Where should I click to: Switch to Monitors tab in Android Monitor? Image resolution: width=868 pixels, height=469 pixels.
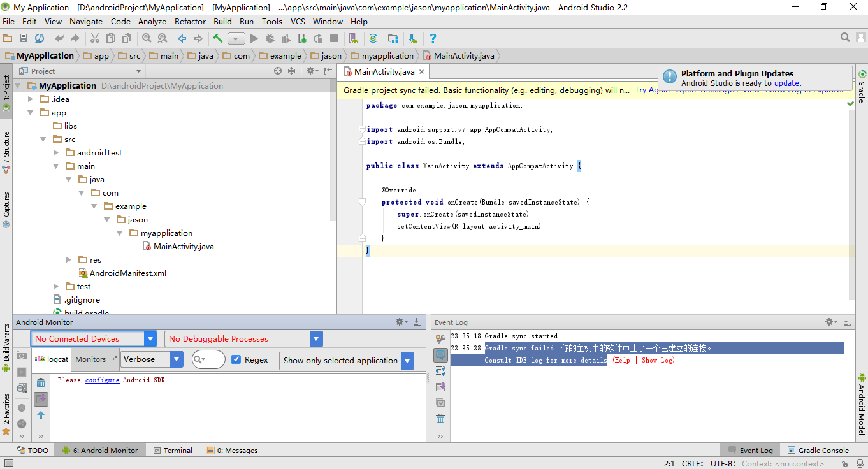[x=96, y=359]
